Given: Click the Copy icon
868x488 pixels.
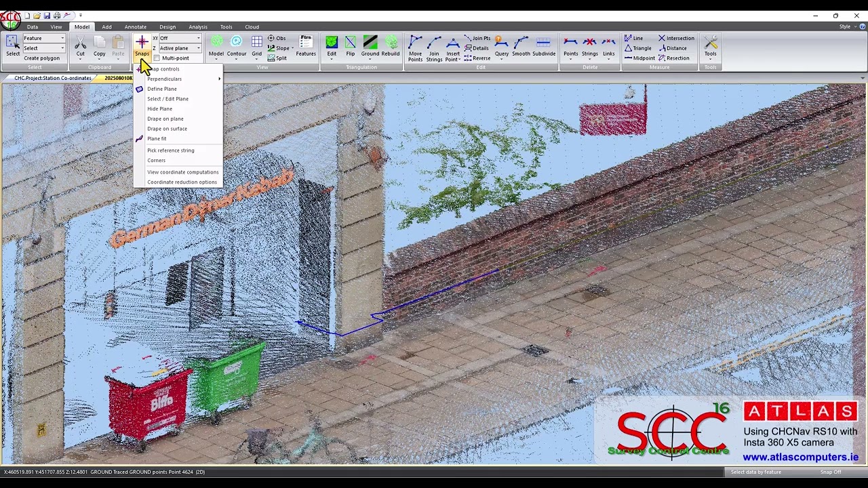Looking at the screenshot, I should tap(100, 43).
